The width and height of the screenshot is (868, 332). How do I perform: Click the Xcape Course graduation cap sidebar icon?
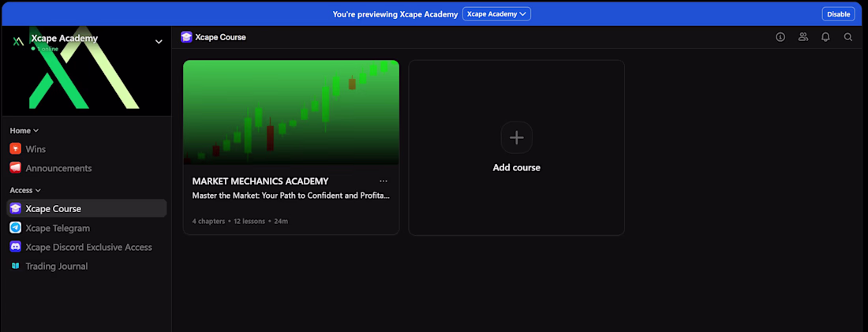16,209
